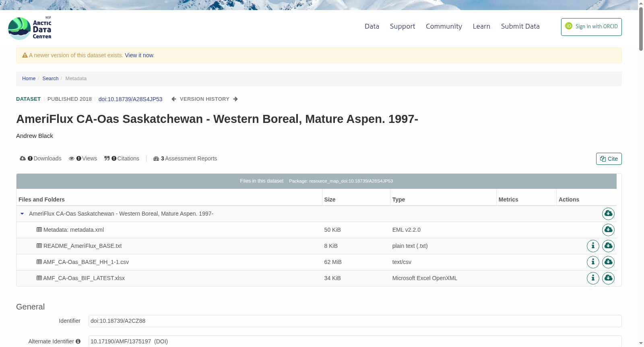This screenshot has width=644, height=347.
Task: Click the table icon beside README_AmeriFlux_BASE.txt
Action: click(x=39, y=246)
